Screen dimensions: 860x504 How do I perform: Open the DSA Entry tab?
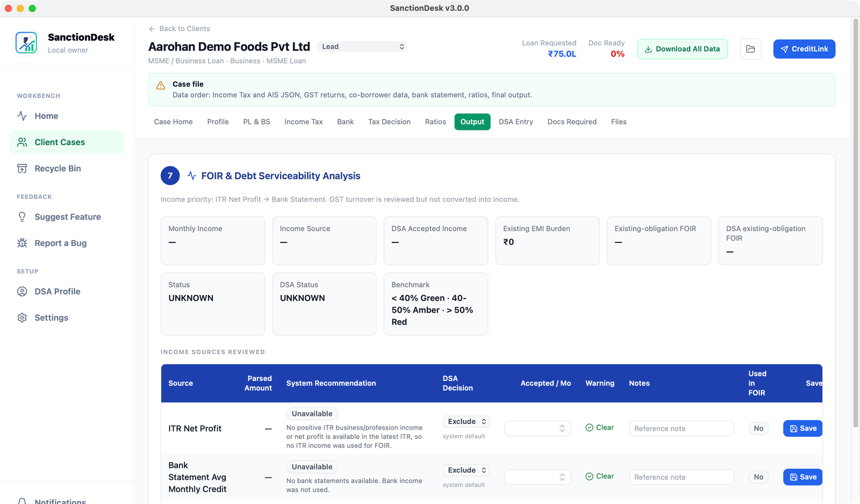[516, 122]
